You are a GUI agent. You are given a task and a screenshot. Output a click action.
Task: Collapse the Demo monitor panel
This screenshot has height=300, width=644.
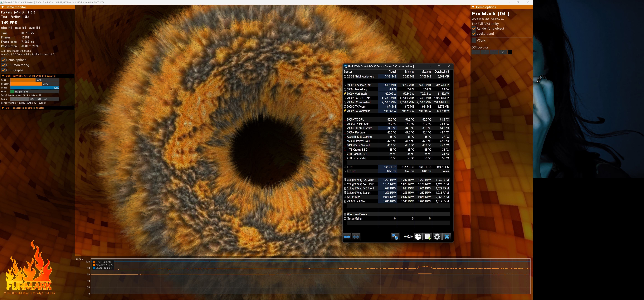[x=3, y=7]
